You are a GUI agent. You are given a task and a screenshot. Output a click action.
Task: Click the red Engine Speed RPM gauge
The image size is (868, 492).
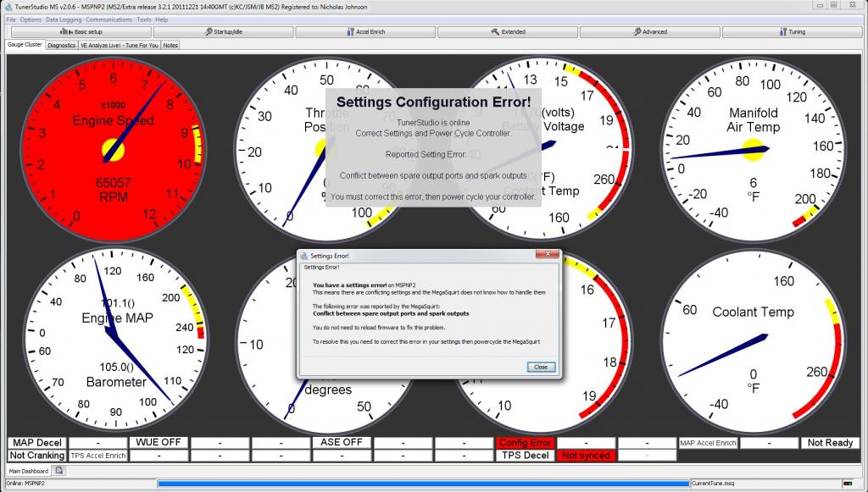click(113, 150)
